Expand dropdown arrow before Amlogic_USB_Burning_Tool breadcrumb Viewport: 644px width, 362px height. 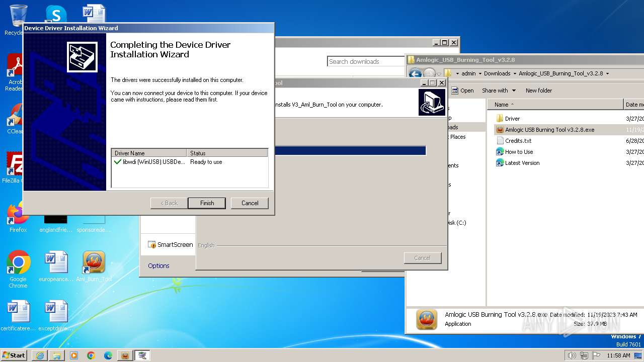point(515,73)
